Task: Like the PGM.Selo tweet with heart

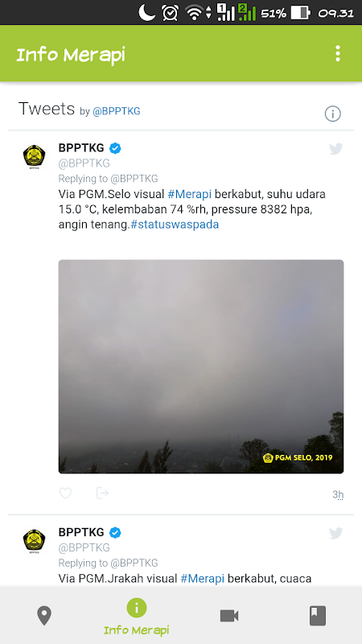Action: coord(66,493)
